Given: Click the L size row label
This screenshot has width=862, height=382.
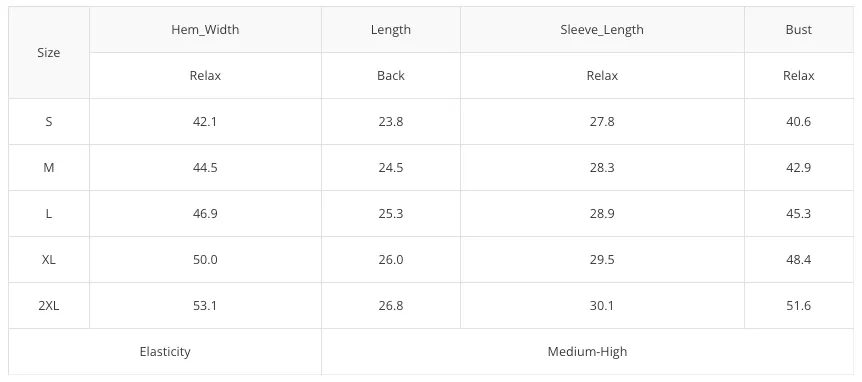Looking at the screenshot, I should [49, 214].
